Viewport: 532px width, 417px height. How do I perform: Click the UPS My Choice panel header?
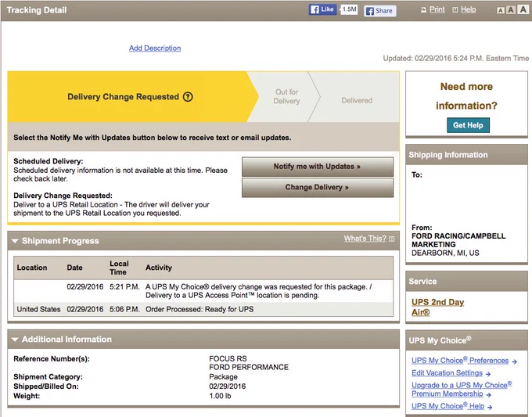466,340
